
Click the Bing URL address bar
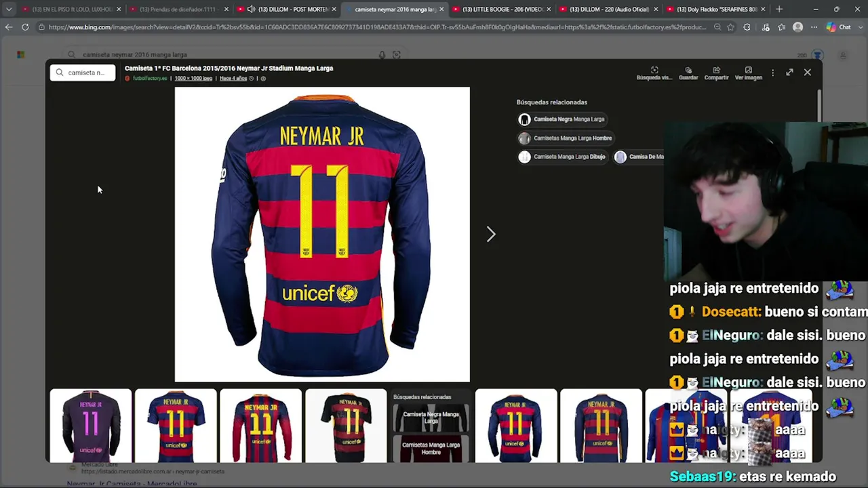(x=378, y=27)
